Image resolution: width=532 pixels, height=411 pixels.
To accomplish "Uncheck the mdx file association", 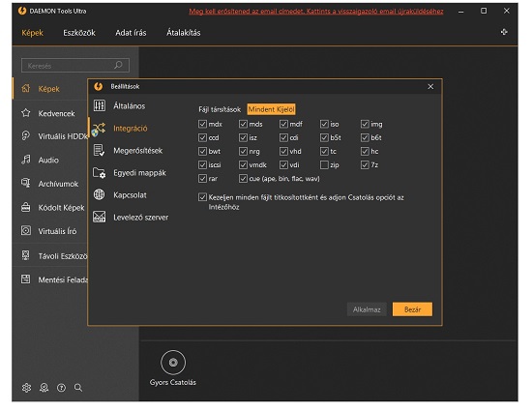I will point(202,124).
